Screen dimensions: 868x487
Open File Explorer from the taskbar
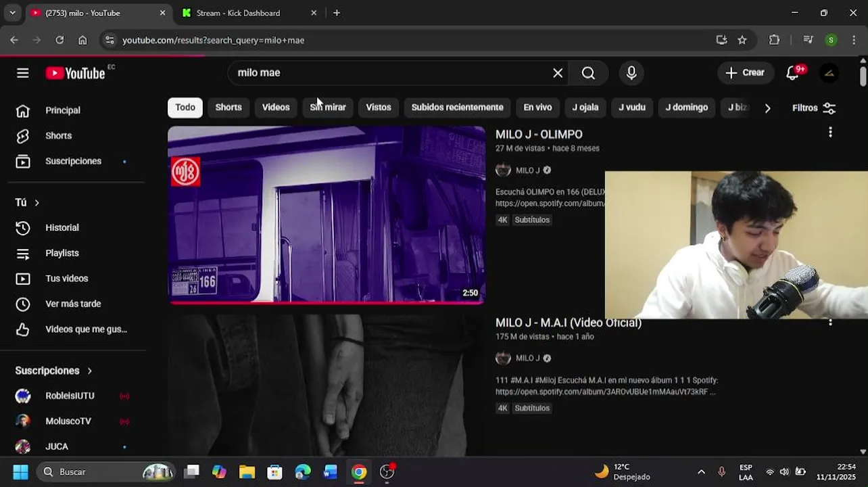point(247,471)
